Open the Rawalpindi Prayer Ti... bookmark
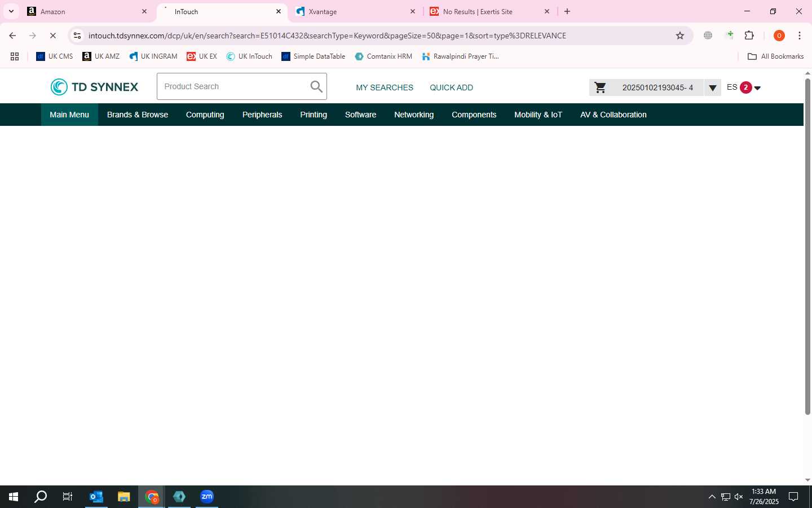812x508 pixels. (460, 56)
